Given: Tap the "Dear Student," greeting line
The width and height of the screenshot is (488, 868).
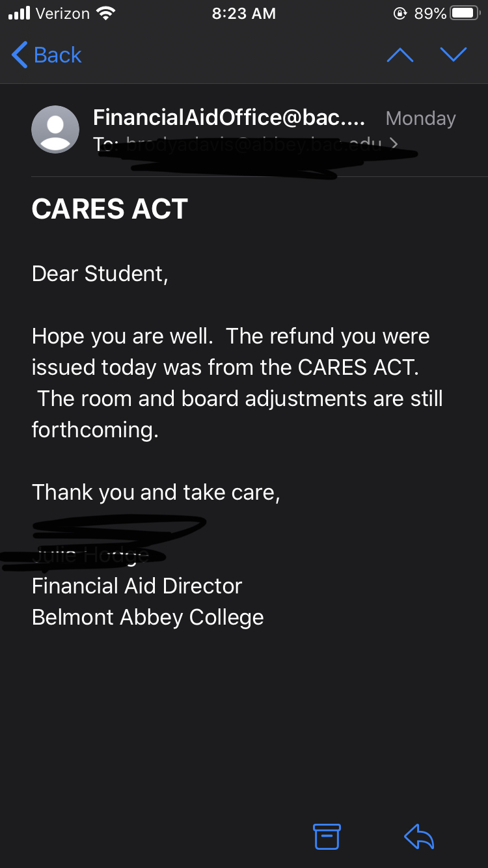Looking at the screenshot, I should (100, 274).
